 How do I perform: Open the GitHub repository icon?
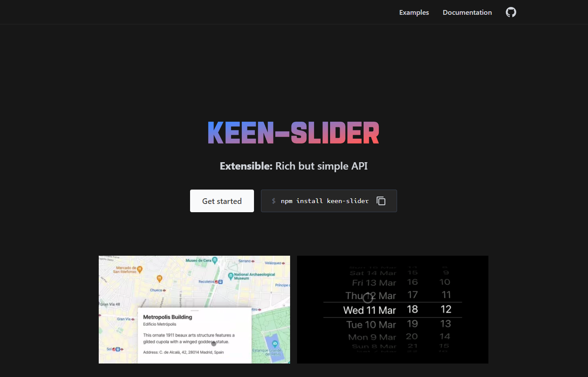pyautogui.click(x=511, y=12)
